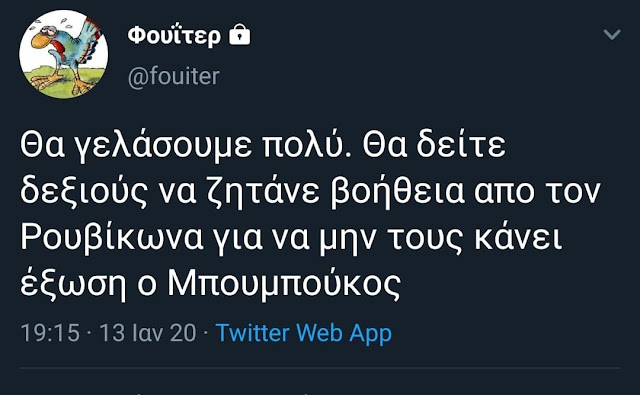Click the word δεξιούς in the tweet
640x395 pixels.
coord(84,192)
